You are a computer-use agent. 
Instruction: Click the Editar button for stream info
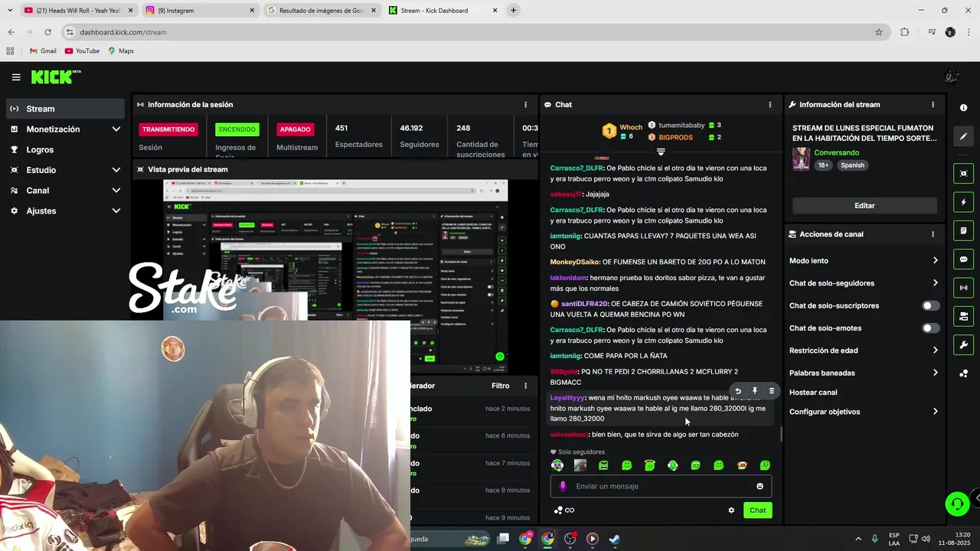click(864, 205)
